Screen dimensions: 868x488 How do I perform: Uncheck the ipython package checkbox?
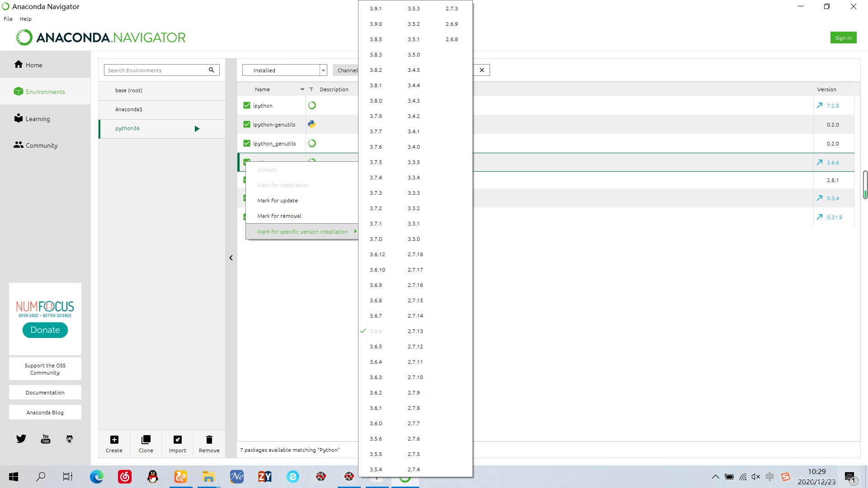click(247, 105)
